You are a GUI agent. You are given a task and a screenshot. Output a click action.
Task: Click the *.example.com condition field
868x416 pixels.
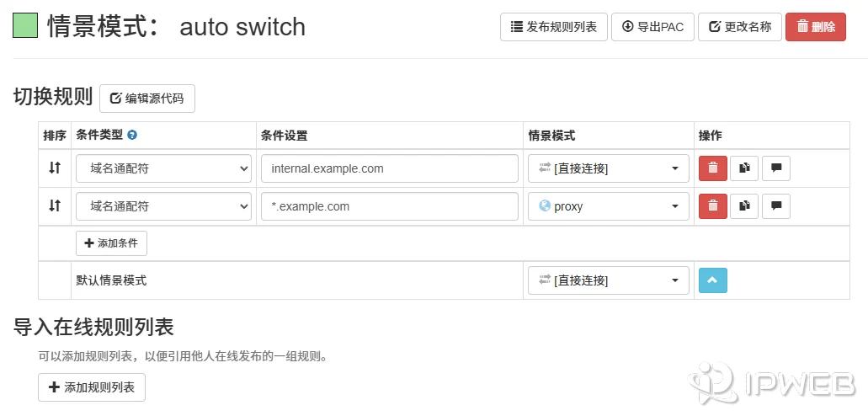(x=390, y=206)
